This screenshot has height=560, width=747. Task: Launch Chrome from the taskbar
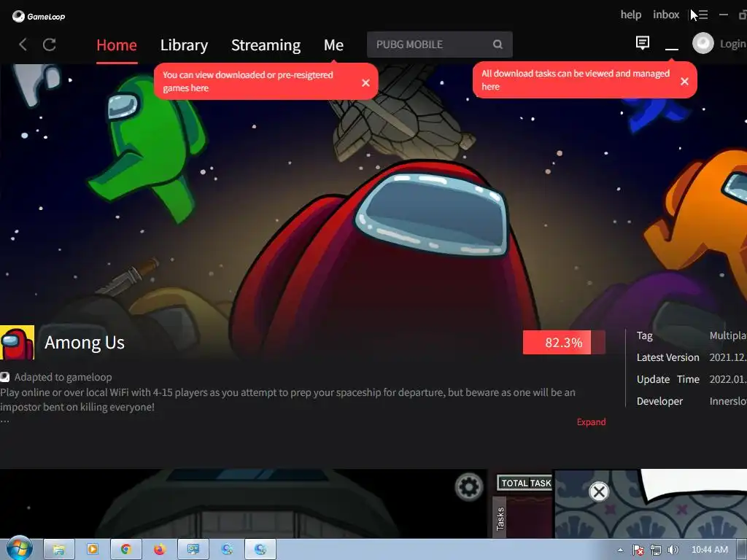pyautogui.click(x=125, y=550)
